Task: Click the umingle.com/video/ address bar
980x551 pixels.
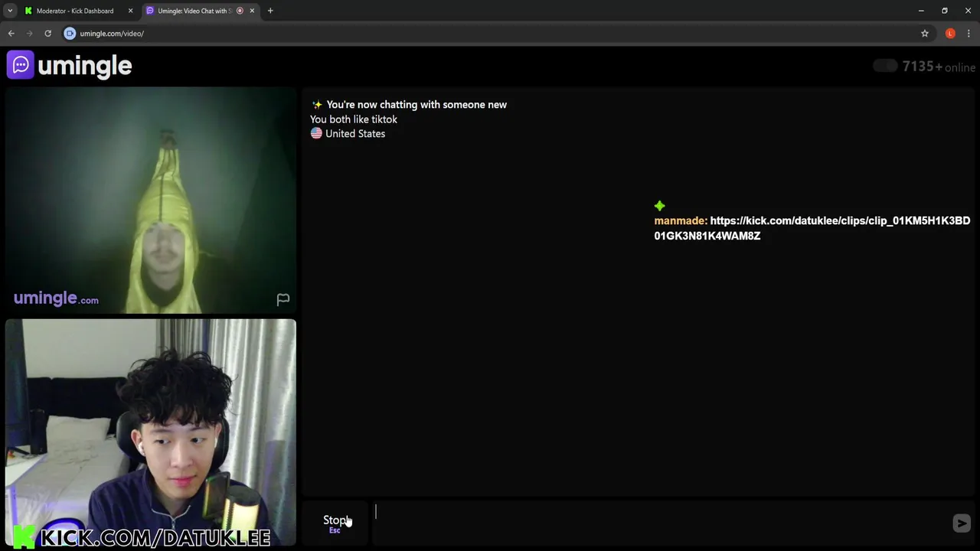Action: point(490,34)
